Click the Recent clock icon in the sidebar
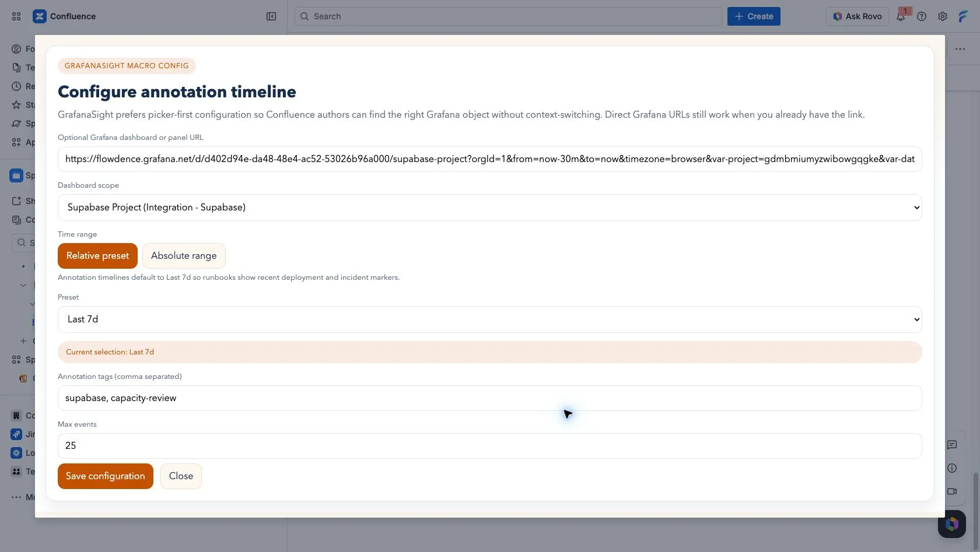Viewport: 980px width, 552px height. coord(16,86)
